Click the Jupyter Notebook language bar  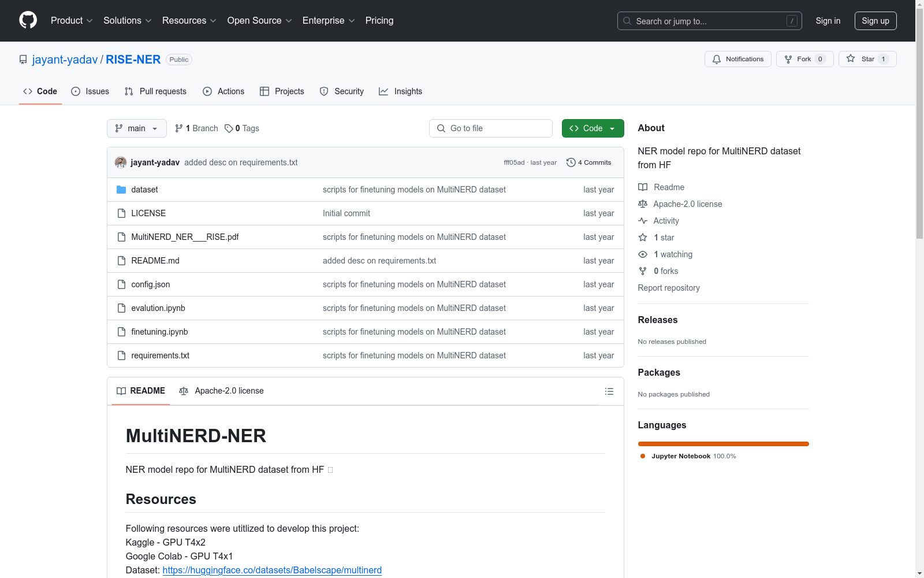723,444
